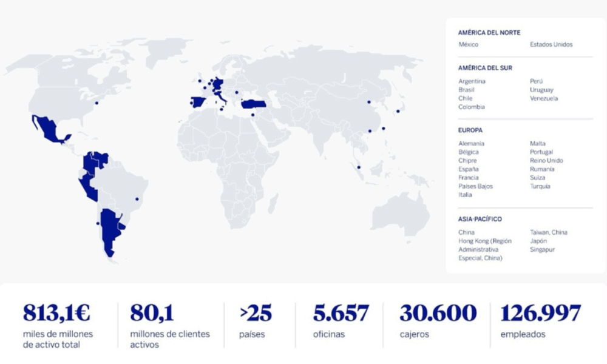607x364 pixels.
Task: Click the Hong Kong list entry
Action: [485, 241]
